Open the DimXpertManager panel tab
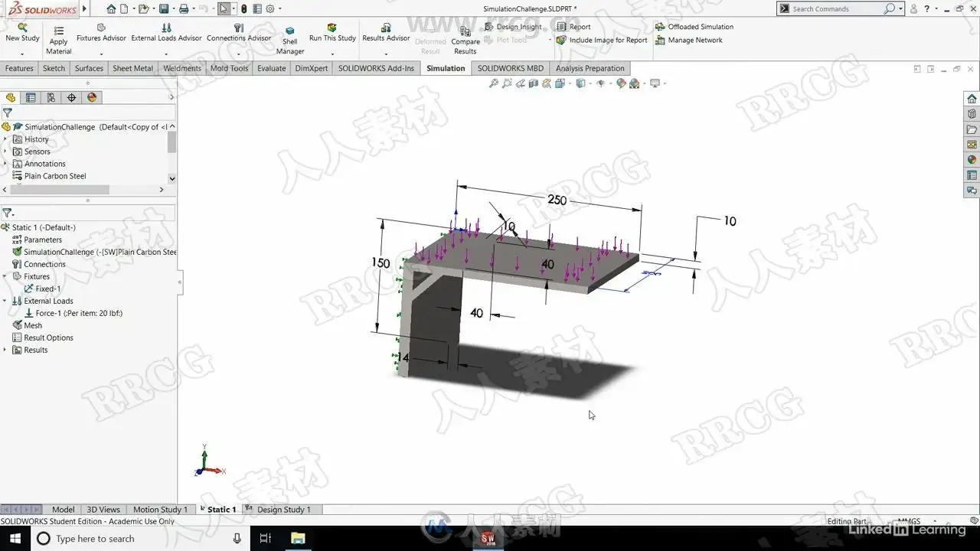This screenshot has height=551, width=980. coord(71,97)
